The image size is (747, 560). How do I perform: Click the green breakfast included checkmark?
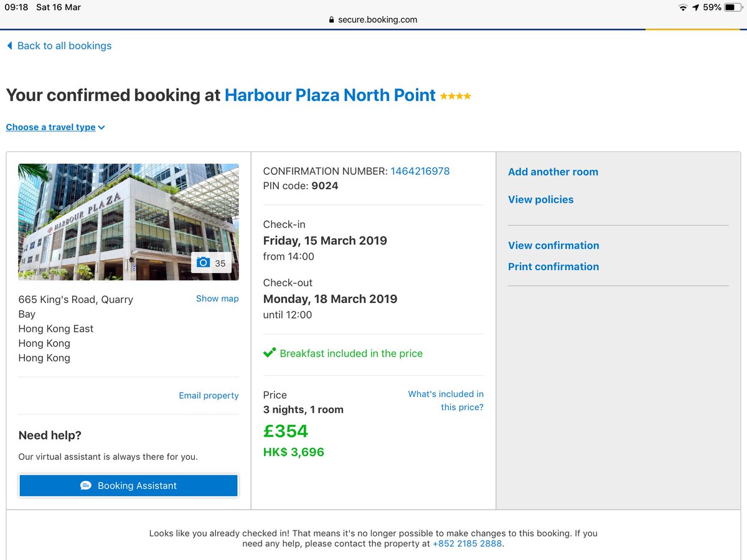tap(269, 353)
